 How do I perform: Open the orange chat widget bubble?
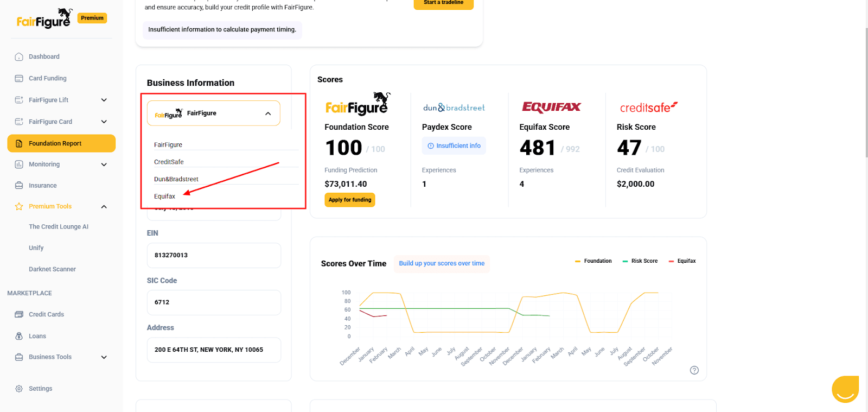click(x=845, y=389)
